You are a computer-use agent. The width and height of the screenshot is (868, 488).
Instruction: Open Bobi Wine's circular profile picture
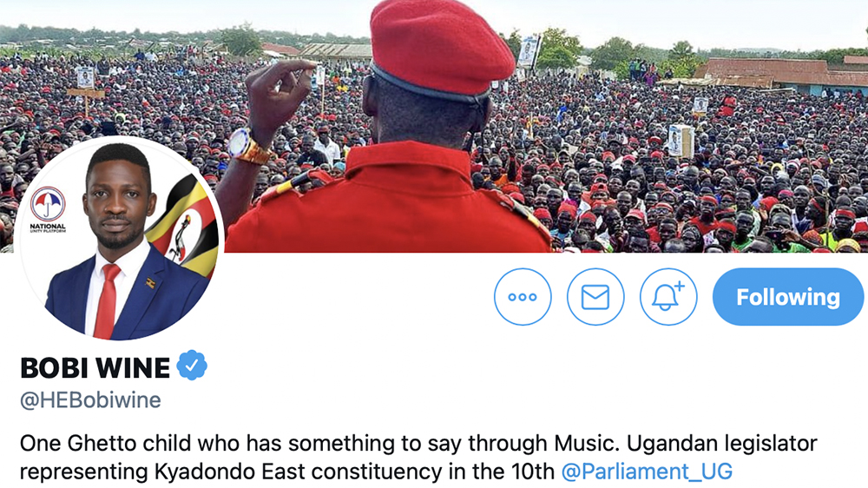(x=120, y=238)
